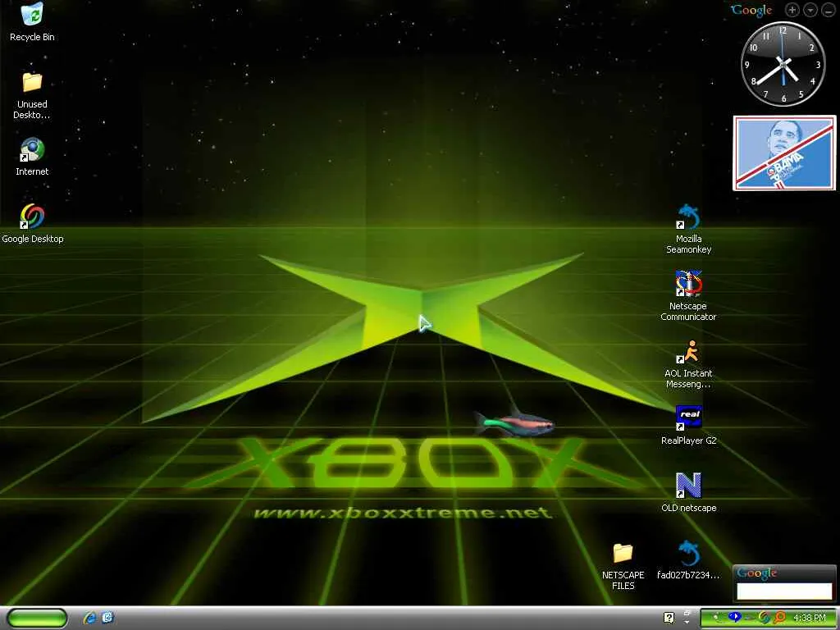The width and height of the screenshot is (840, 630).
Task: Launch Internet Explorer from Quick Launch
Action: pyautogui.click(x=89, y=618)
